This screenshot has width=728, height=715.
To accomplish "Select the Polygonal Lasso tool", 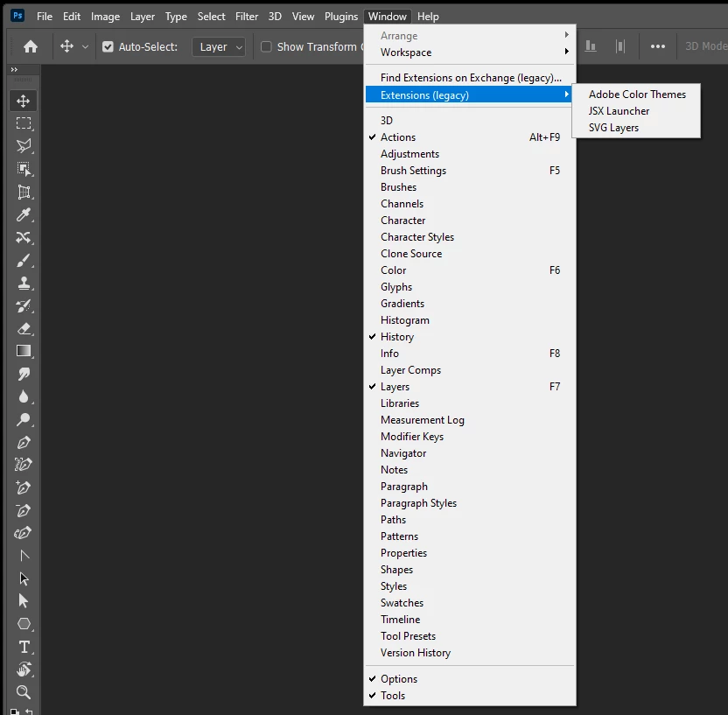I will tap(24, 146).
